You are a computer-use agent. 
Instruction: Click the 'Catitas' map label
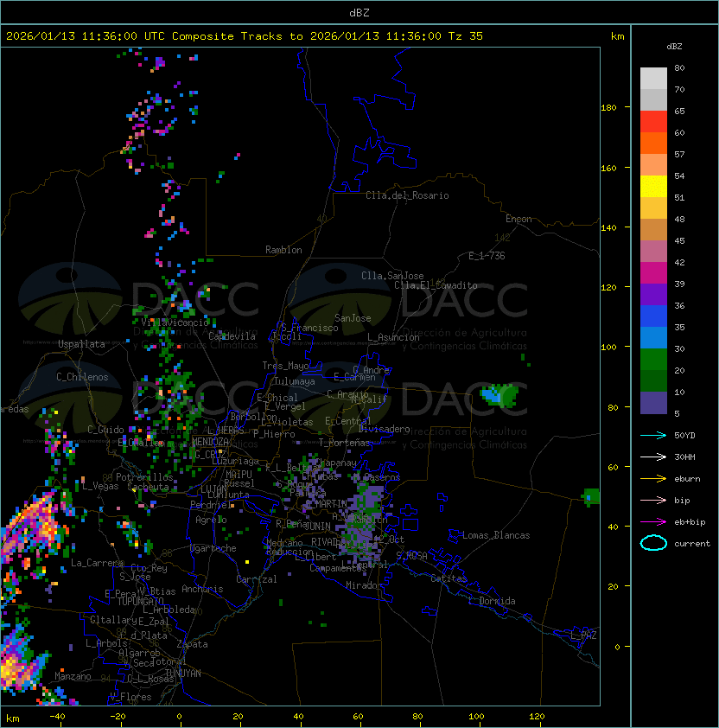coord(449,578)
